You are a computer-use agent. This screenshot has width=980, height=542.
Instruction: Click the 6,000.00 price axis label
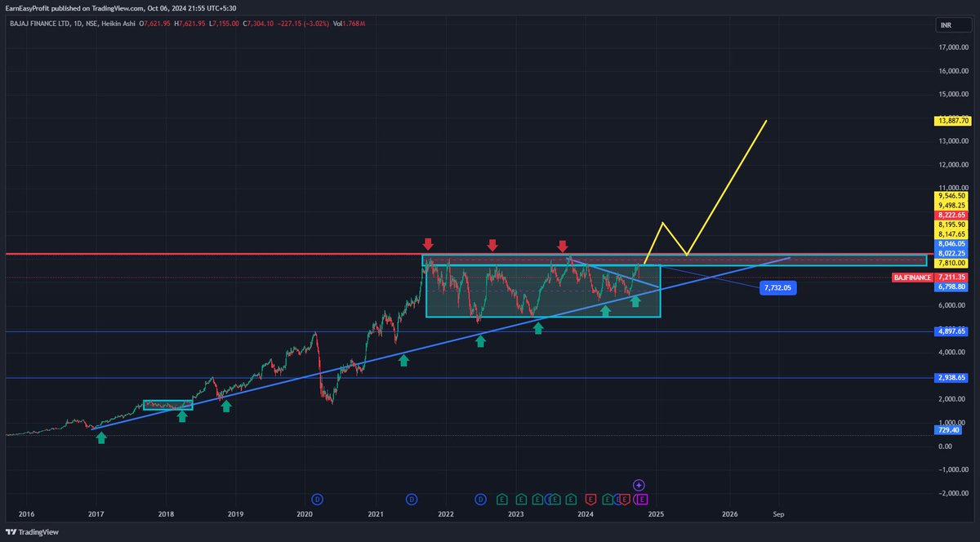pyautogui.click(x=953, y=305)
